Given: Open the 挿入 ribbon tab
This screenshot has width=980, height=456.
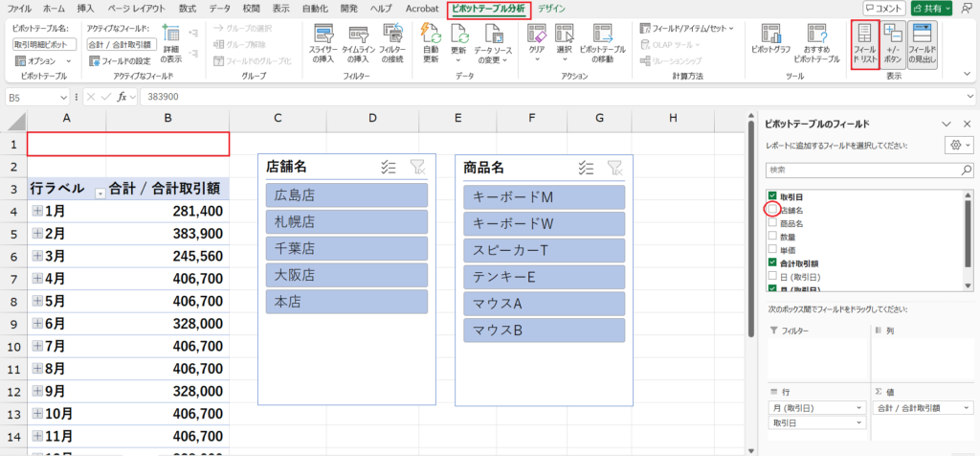Looking at the screenshot, I should point(85,8).
